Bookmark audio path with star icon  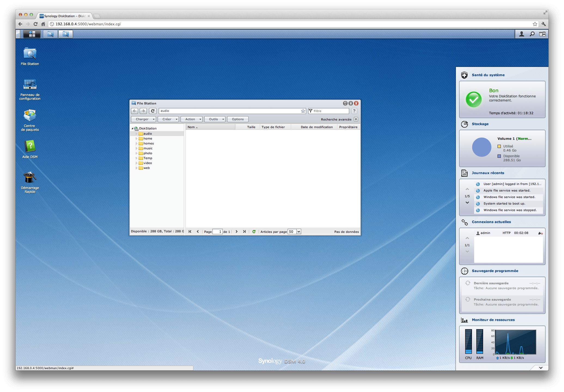pos(303,111)
